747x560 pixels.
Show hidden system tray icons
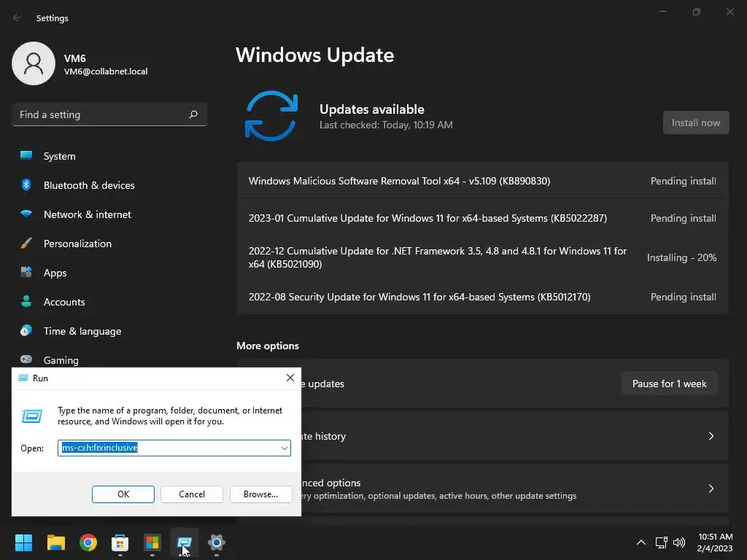[x=641, y=542]
